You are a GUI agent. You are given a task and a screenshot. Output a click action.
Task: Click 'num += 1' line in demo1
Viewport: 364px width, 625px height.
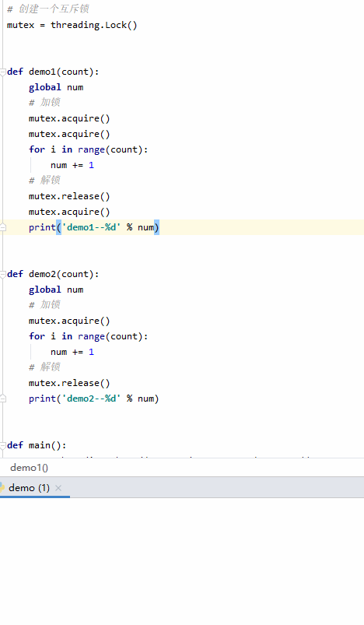click(72, 165)
